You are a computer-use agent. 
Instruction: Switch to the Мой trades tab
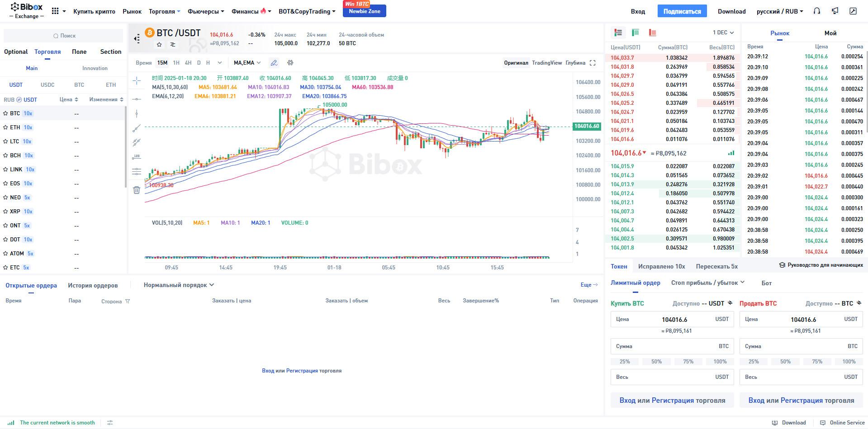point(830,33)
